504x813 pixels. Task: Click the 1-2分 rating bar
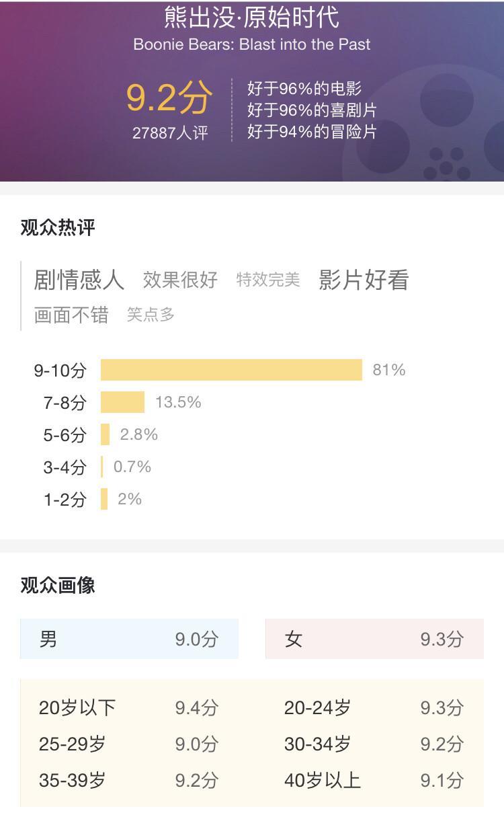click(x=104, y=499)
